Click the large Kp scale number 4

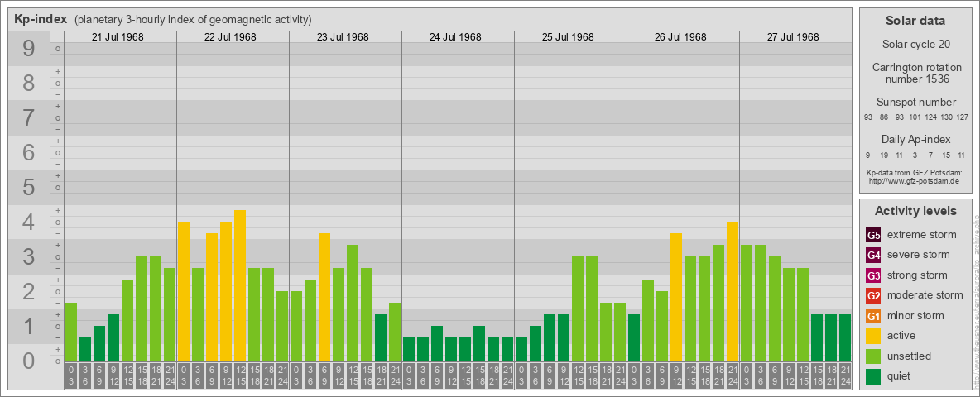tap(28, 222)
